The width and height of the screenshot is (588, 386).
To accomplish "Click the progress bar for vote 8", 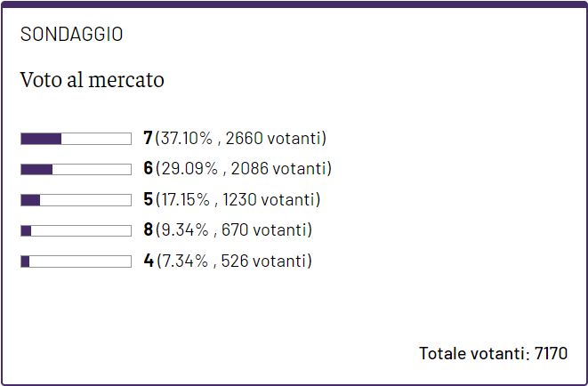I will [x=77, y=231].
